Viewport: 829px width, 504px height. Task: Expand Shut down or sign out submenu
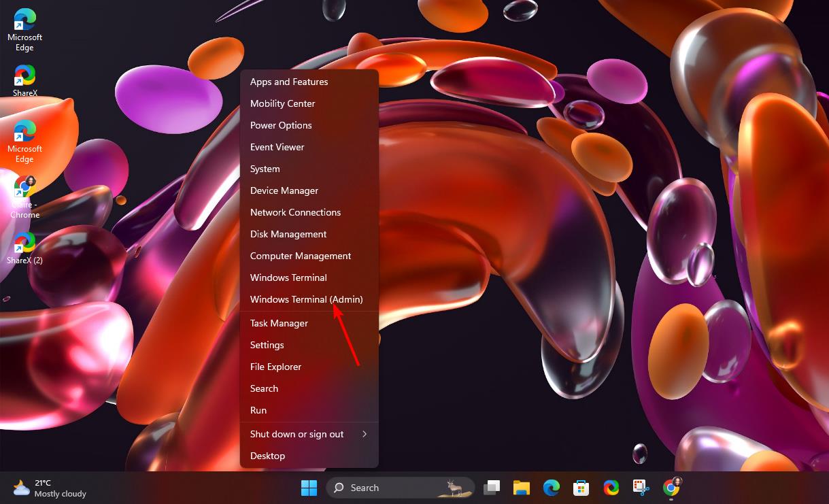309,434
